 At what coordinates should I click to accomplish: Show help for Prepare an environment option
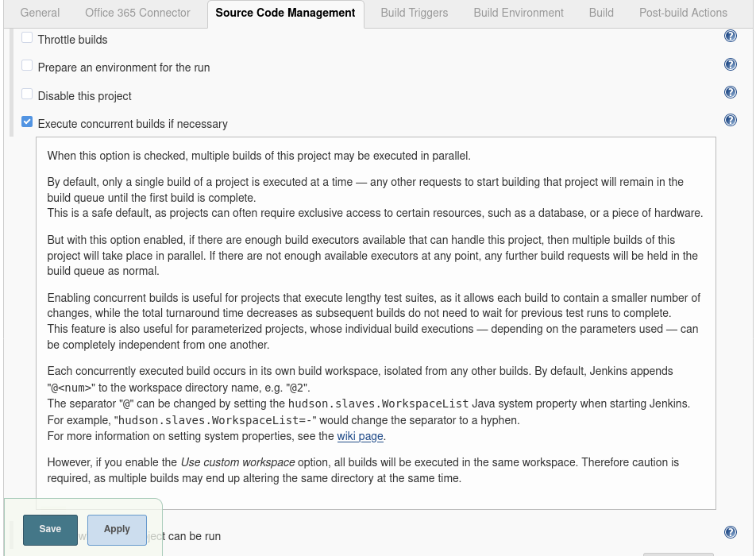tap(730, 64)
